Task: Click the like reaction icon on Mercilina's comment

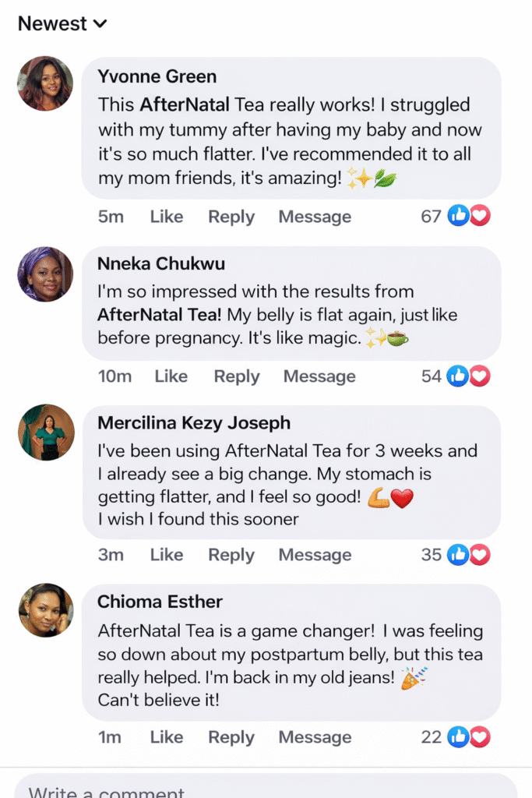Action: [459, 555]
